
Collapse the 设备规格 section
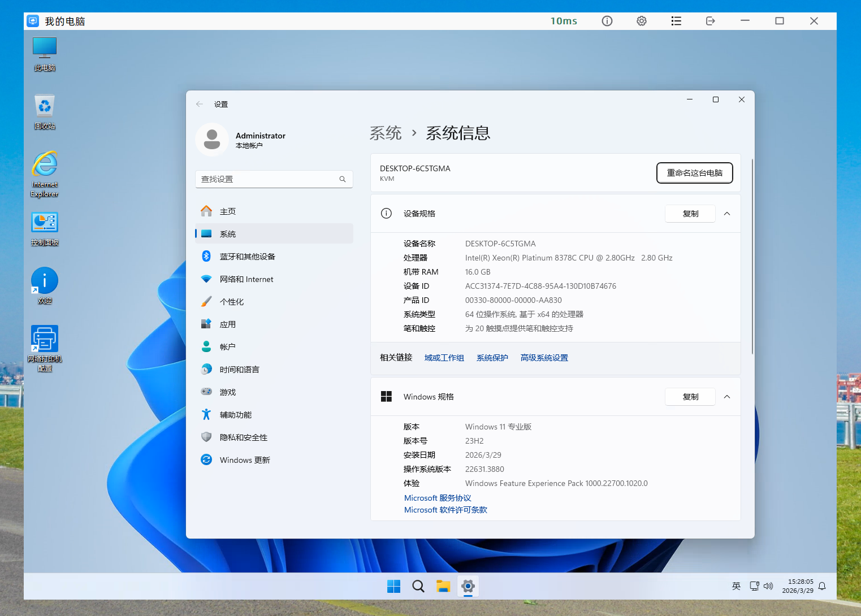coord(727,214)
